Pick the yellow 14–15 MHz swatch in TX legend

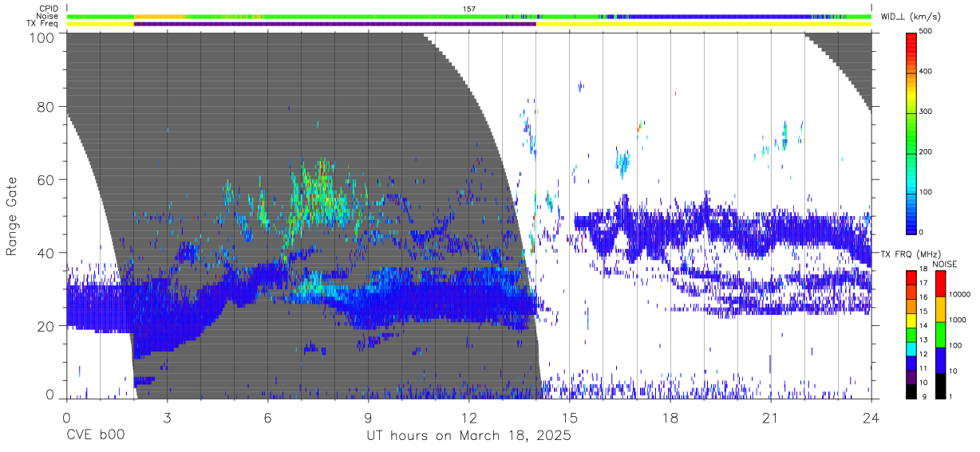click(x=911, y=320)
